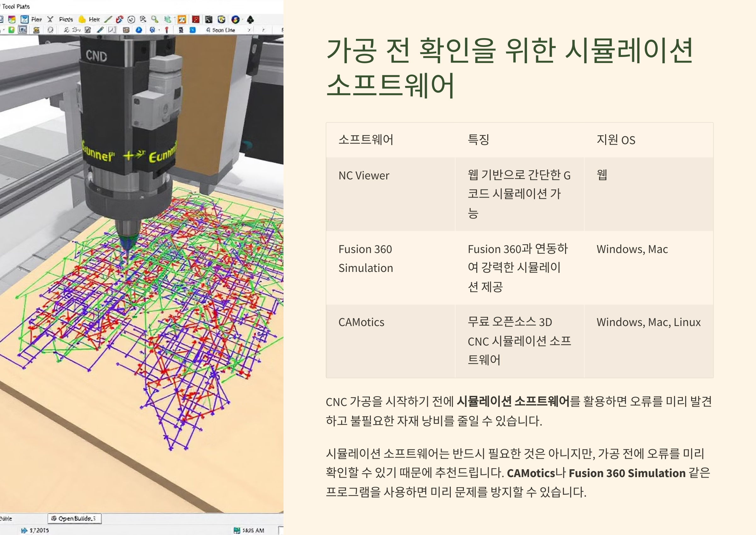Click the 3/2015 date indicator in status bar
The width and height of the screenshot is (756, 535).
pos(39,530)
